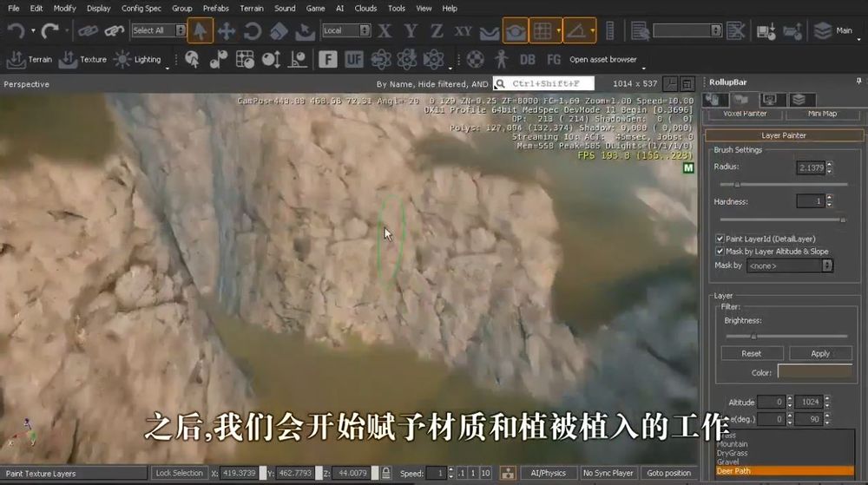The height and width of the screenshot is (485, 868).
Task: Click the align object to surface angle icon
Action: (x=297, y=59)
